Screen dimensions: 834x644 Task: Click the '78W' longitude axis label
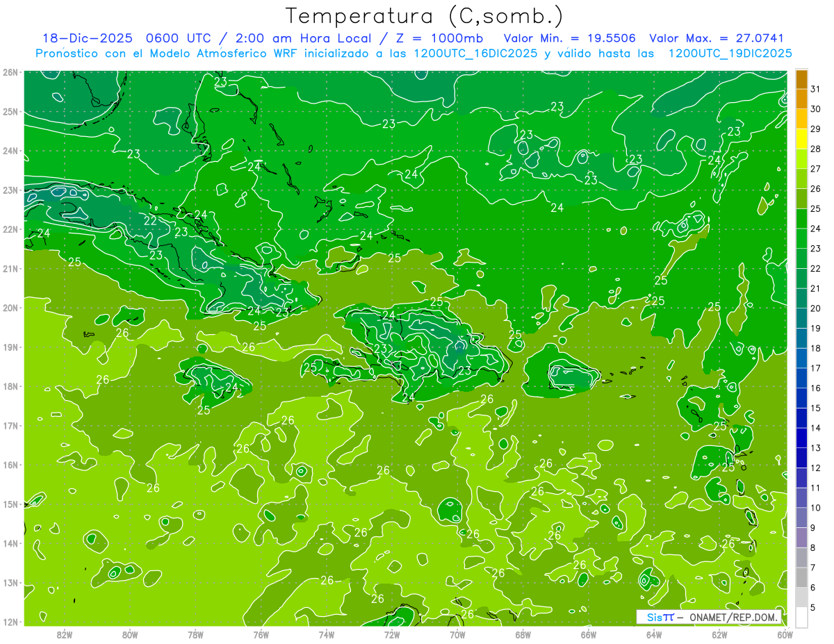195,634
